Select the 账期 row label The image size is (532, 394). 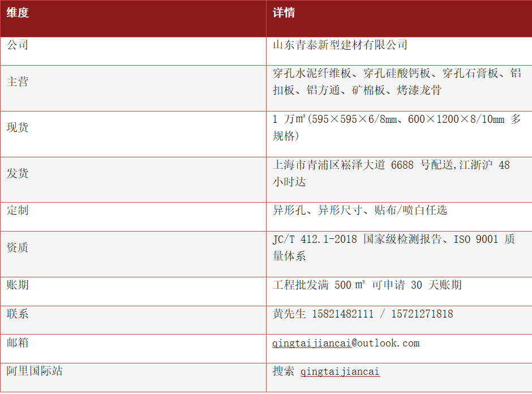[18, 285]
